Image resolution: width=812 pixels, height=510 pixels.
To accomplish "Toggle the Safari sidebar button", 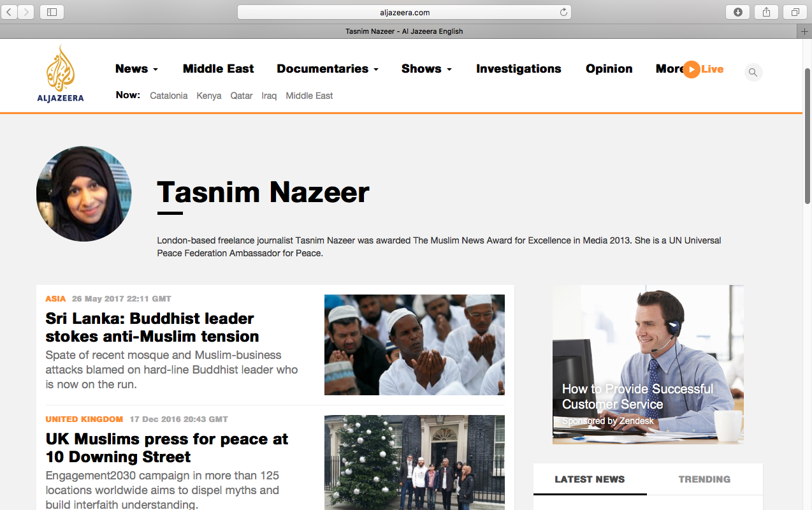I will pos(52,12).
